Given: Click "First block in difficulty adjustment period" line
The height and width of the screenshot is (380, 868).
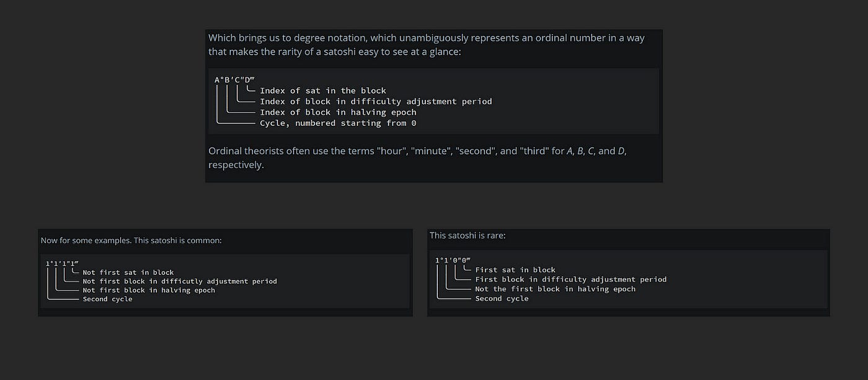Looking at the screenshot, I should [x=570, y=280].
